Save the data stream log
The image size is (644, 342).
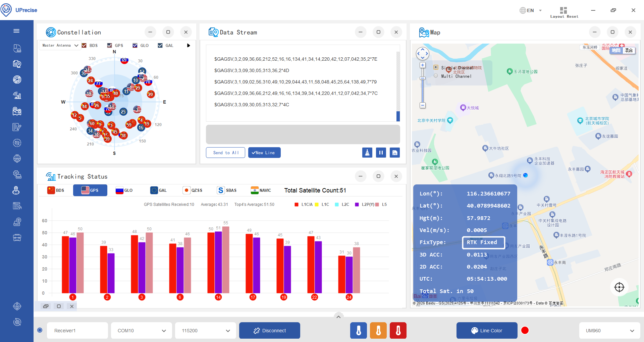coord(395,153)
